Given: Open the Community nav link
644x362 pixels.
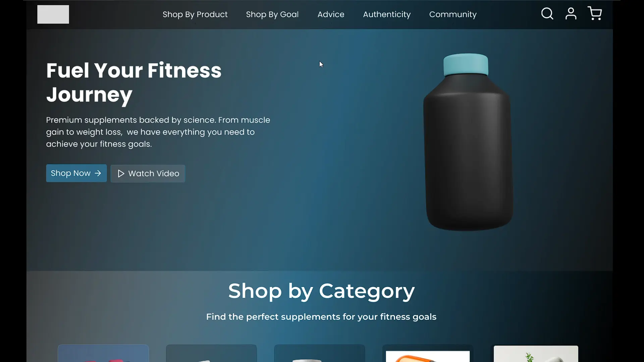Looking at the screenshot, I should 453,14.
